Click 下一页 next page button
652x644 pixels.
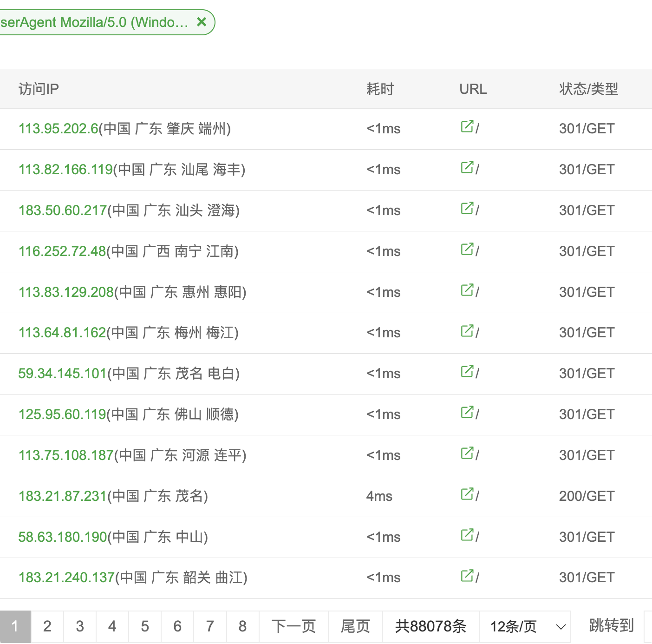pyautogui.click(x=293, y=626)
